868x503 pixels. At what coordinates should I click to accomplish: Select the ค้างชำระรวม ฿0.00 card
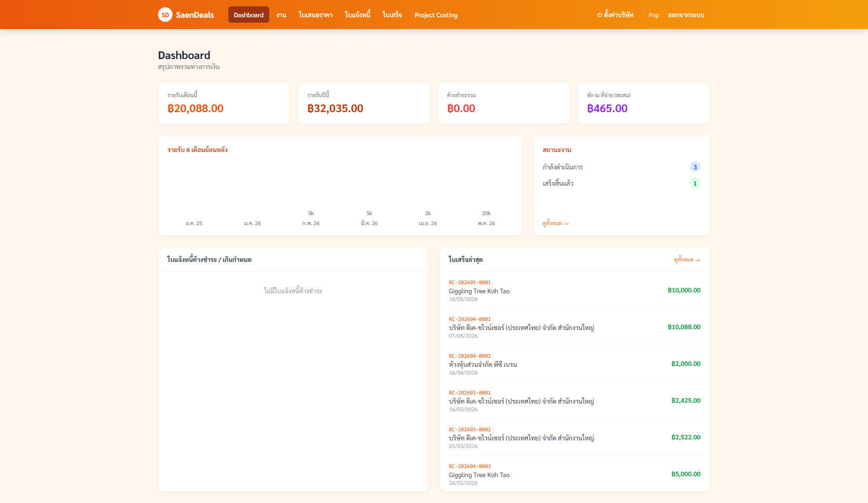(504, 103)
